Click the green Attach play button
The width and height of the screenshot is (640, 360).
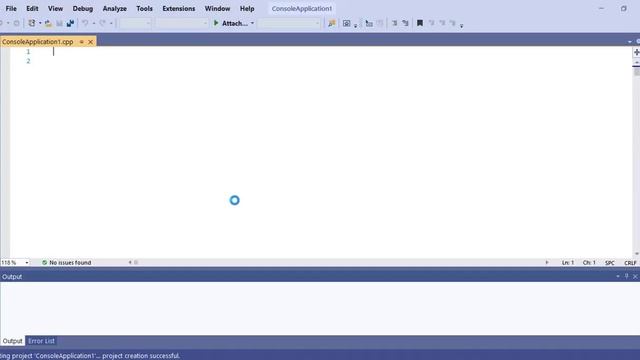216,23
